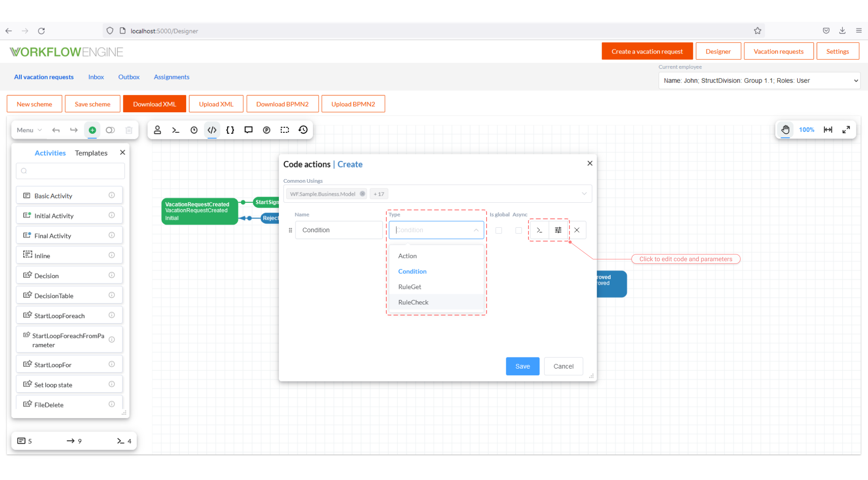Open the Outbox tab
The height and width of the screenshot is (480, 868).
click(x=129, y=77)
